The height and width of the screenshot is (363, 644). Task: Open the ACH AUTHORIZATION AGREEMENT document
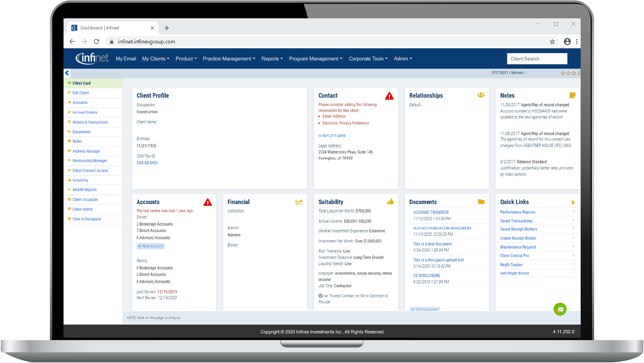pos(442,228)
